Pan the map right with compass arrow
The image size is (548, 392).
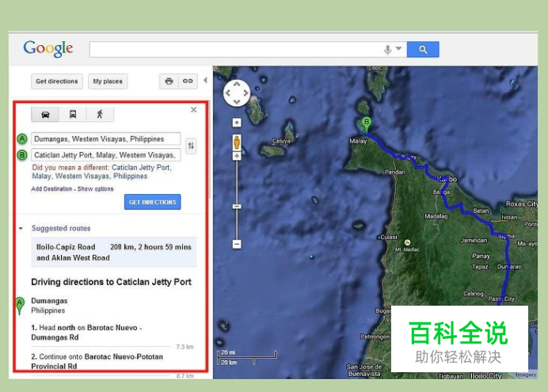pyautogui.click(x=246, y=93)
